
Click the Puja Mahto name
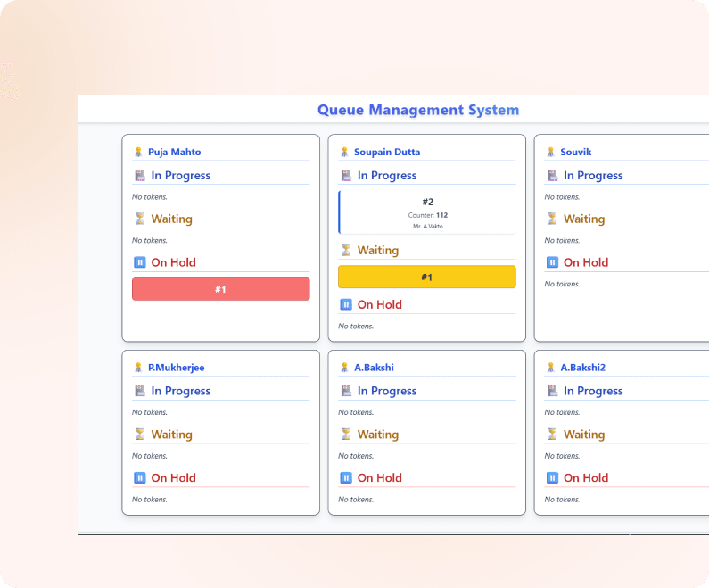coord(175,152)
